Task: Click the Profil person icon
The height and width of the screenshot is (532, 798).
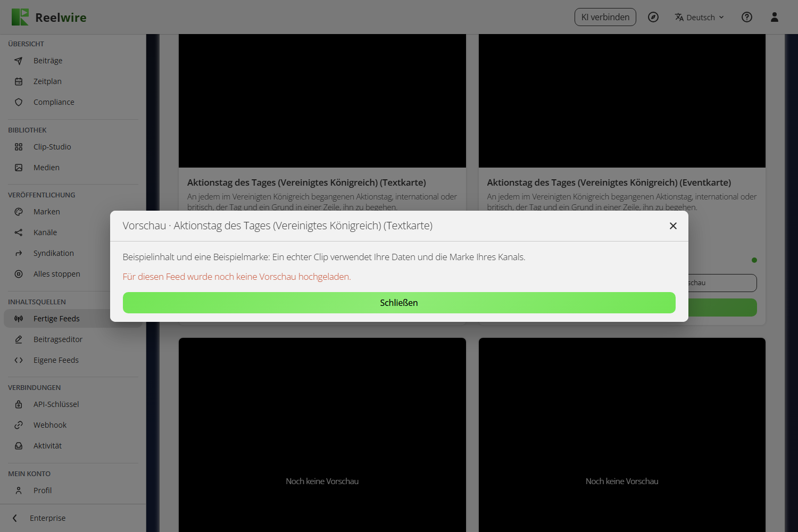Action: pyautogui.click(x=19, y=491)
